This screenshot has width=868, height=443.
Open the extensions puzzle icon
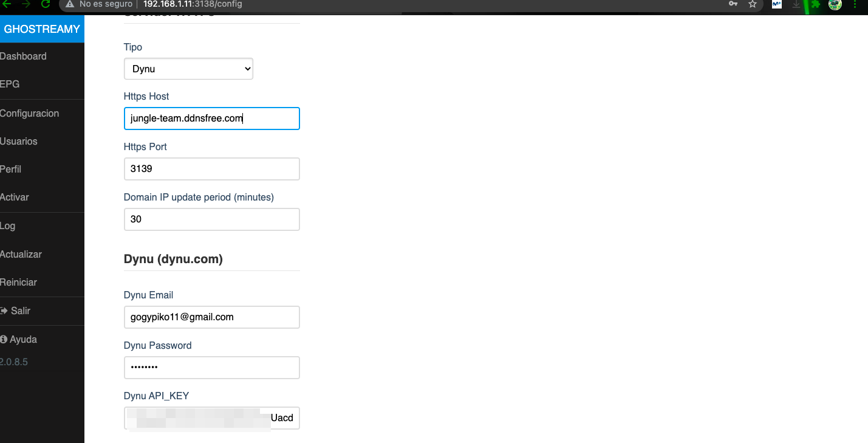pyautogui.click(x=816, y=4)
